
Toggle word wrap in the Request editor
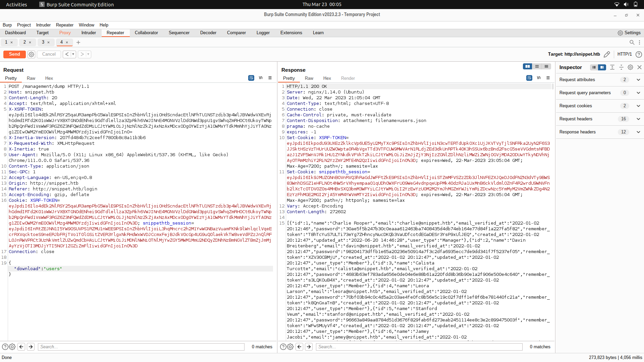(251, 78)
